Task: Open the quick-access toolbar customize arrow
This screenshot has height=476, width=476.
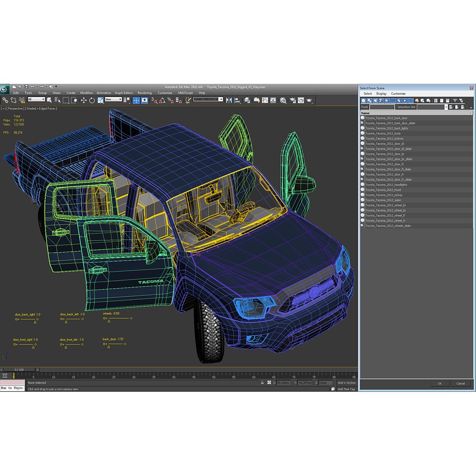Action: point(56,87)
